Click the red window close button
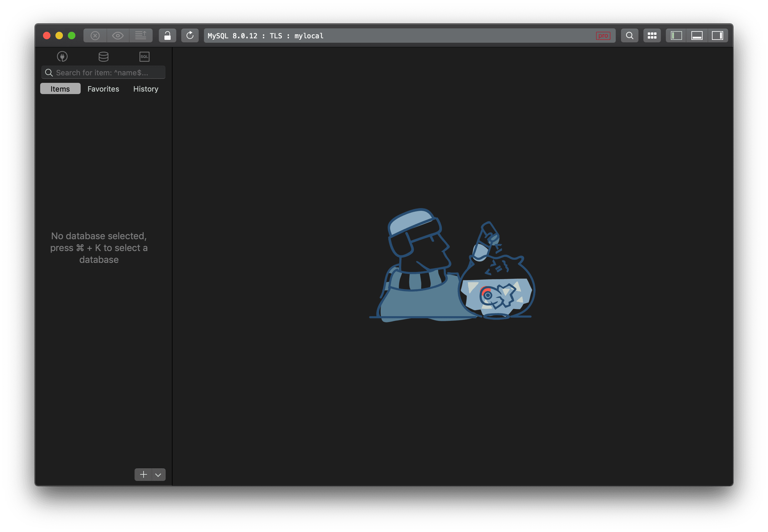The image size is (768, 532). click(47, 36)
